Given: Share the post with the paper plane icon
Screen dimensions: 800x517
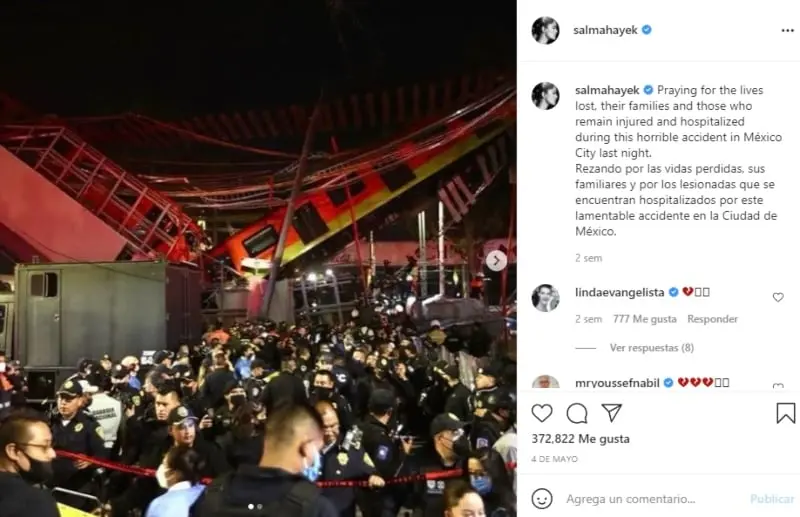Looking at the screenshot, I should pyautogui.click(x=612, y=413).
